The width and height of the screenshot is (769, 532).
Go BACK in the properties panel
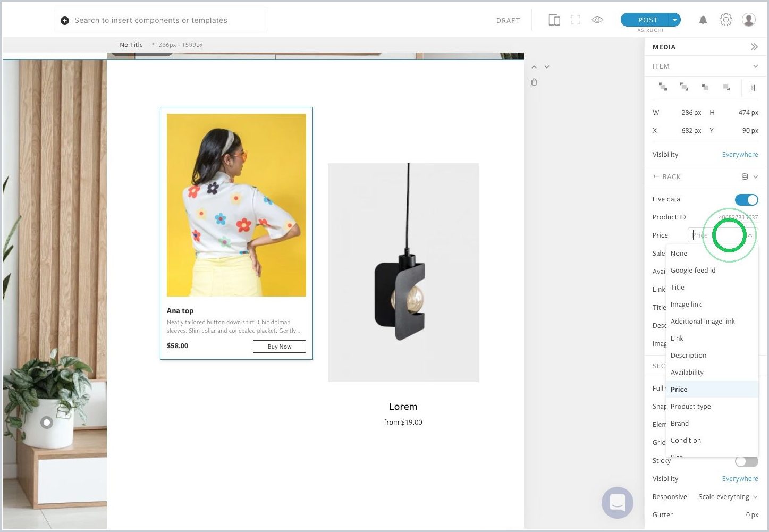click(667, 176)
